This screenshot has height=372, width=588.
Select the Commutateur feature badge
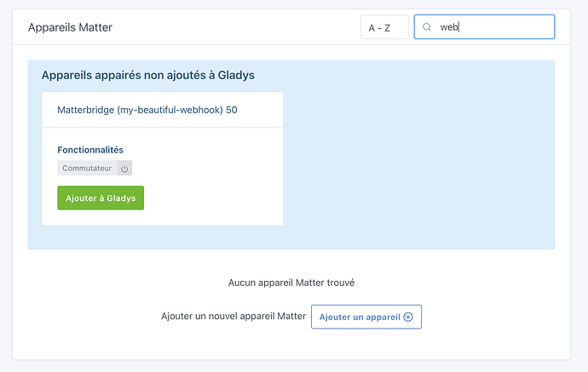[x=87, y=169]
